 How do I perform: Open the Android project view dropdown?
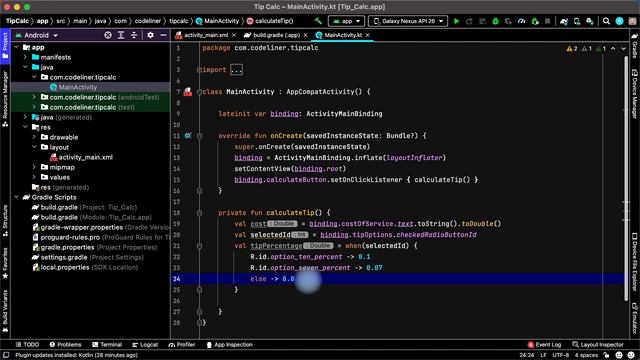(x=36, y=35)
